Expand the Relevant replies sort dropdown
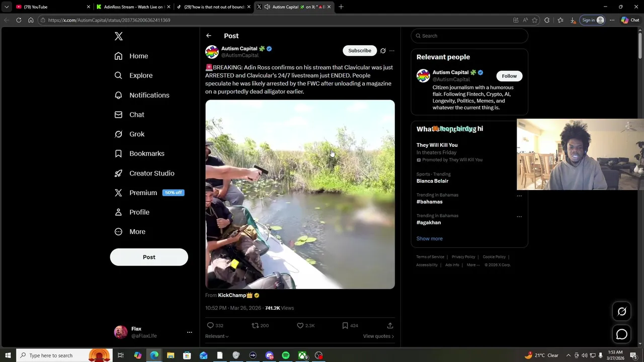 point(217,336)
